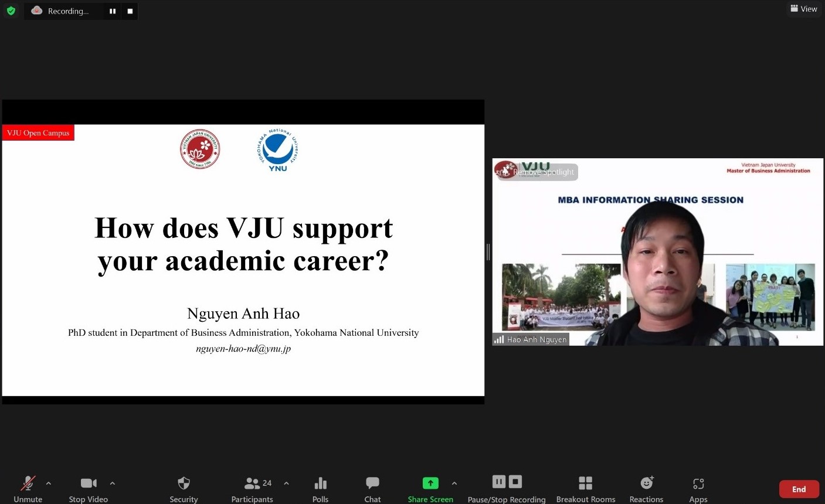
Task: Click the Master of Business Administration text
Action: pos(768,171)
